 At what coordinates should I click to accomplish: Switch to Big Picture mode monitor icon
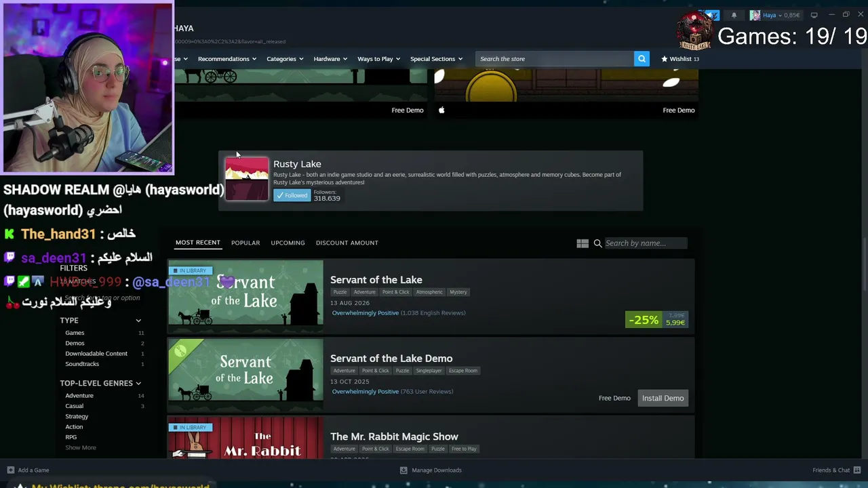click(814, 15)
